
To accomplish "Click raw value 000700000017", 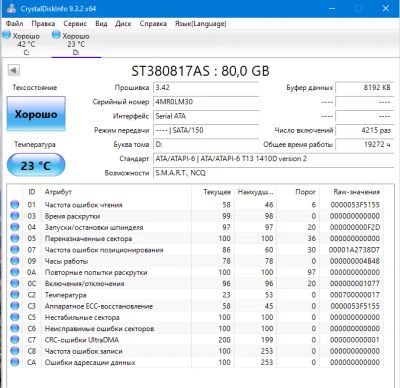I will [x=355, y=295].
